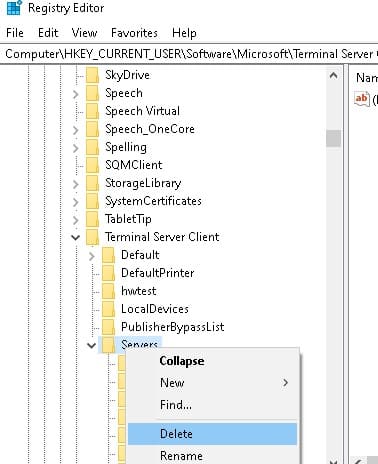Viewport: 378px width, 464px height.
Task: Click the registry path address bar
Action: 189,54
